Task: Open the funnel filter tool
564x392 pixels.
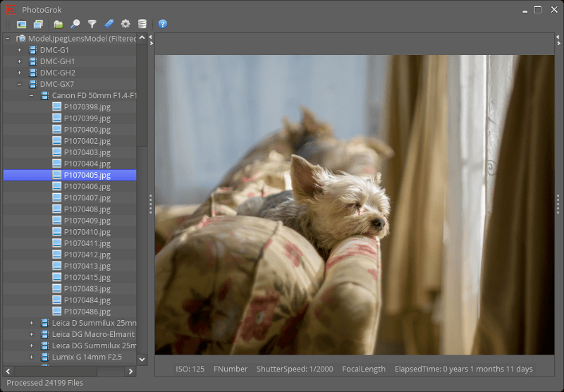Action: pyautogui.click(x=92, y=24)
